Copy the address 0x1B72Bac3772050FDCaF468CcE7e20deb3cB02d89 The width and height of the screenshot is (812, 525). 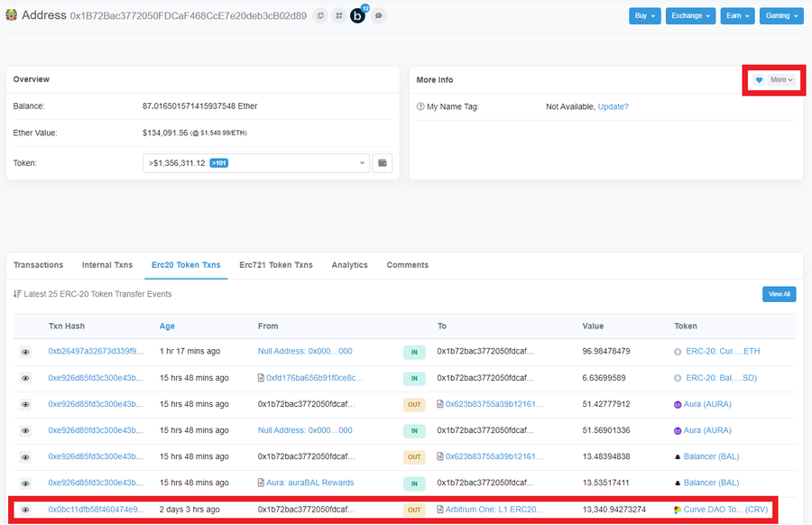320,15
